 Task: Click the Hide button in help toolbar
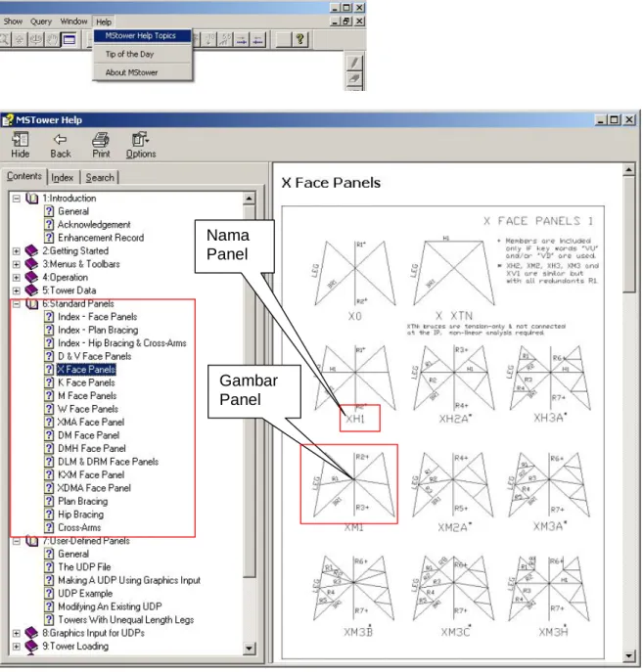[21, 146]
